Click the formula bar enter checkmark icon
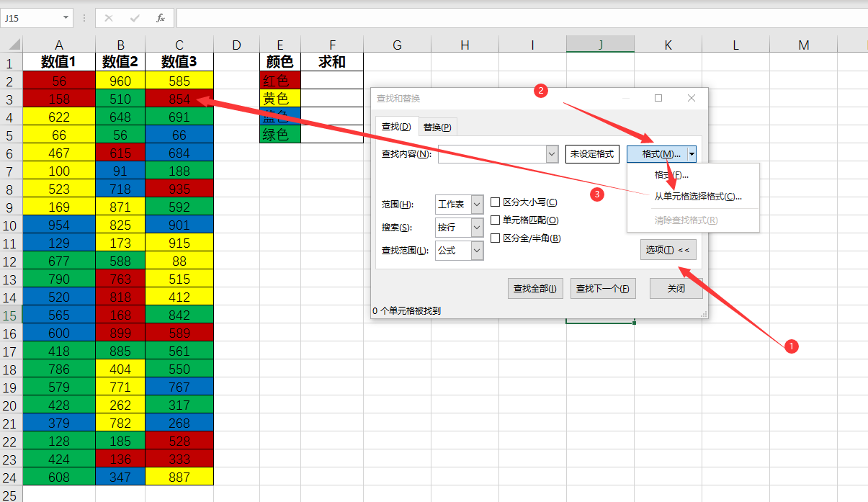Viewport: 868px width, 502px height. coord(135,17)
